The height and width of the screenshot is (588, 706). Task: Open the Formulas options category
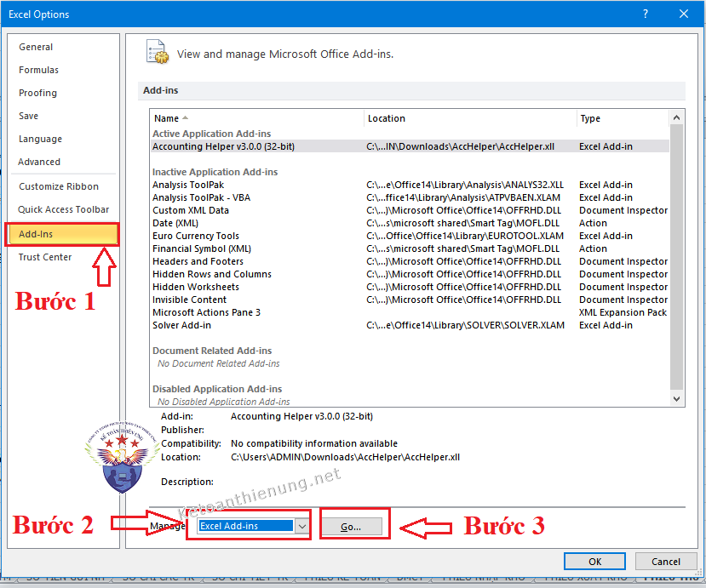click(x=38, y=70)
